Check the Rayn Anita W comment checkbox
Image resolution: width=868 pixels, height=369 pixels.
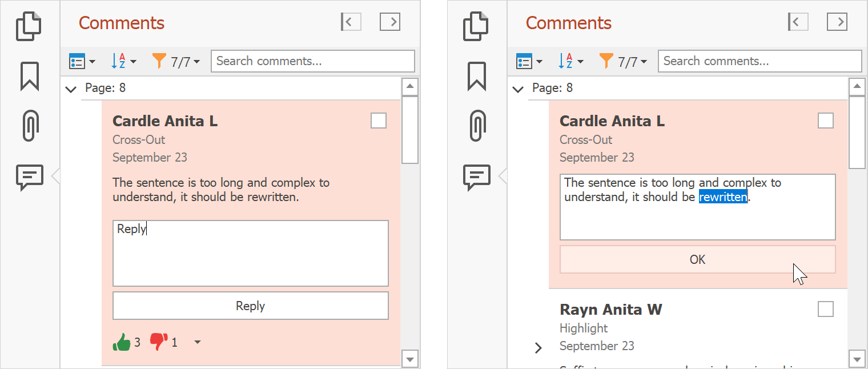pos(825,309)
